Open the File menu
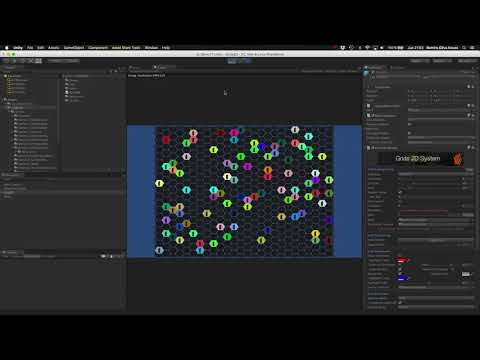 tap(30, 48)
